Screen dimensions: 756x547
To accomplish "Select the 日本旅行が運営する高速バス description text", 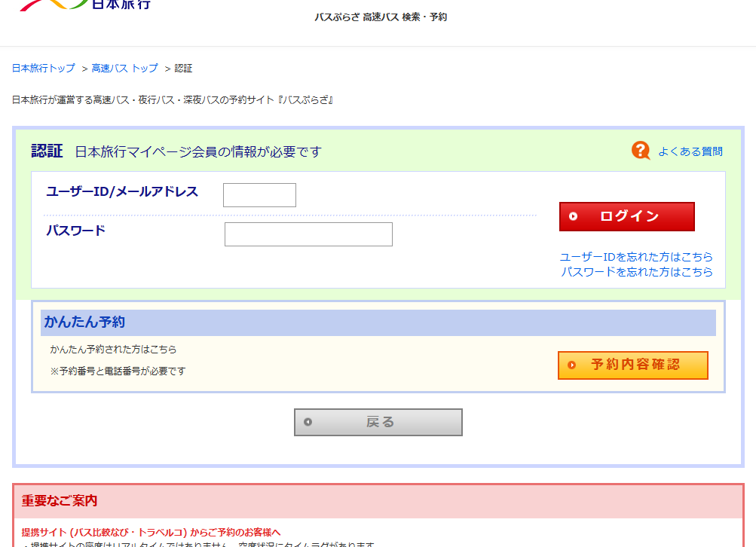I will (x=173, y=100).
